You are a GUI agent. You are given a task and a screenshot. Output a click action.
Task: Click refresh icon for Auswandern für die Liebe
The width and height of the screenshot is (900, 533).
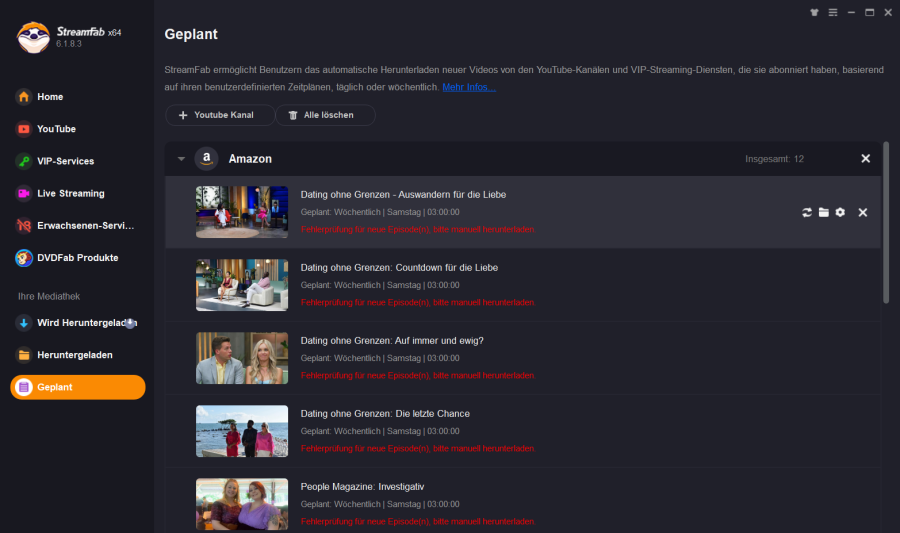click(x=807, y=212)
